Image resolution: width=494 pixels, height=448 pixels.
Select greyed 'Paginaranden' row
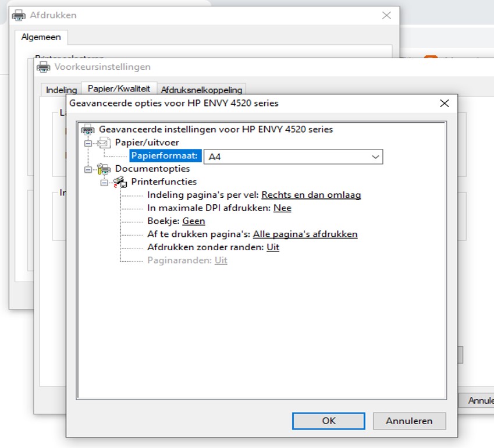tap(187, 260)
